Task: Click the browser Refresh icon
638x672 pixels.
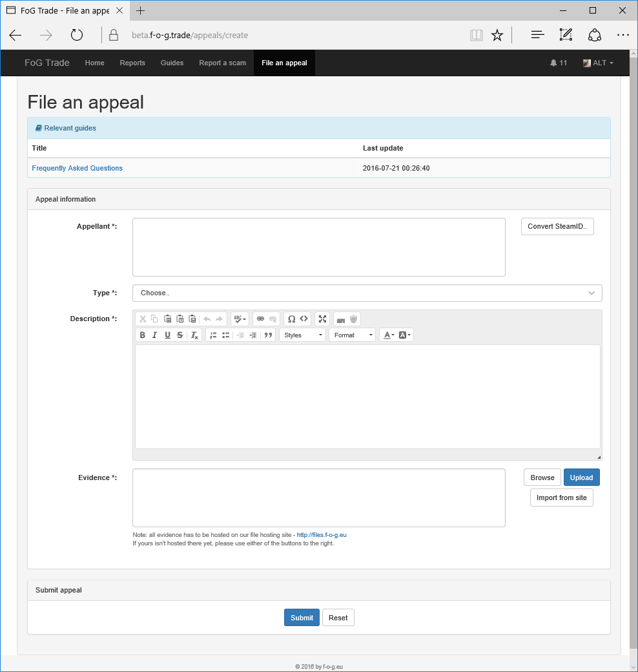Action: [x=77, y=35]
